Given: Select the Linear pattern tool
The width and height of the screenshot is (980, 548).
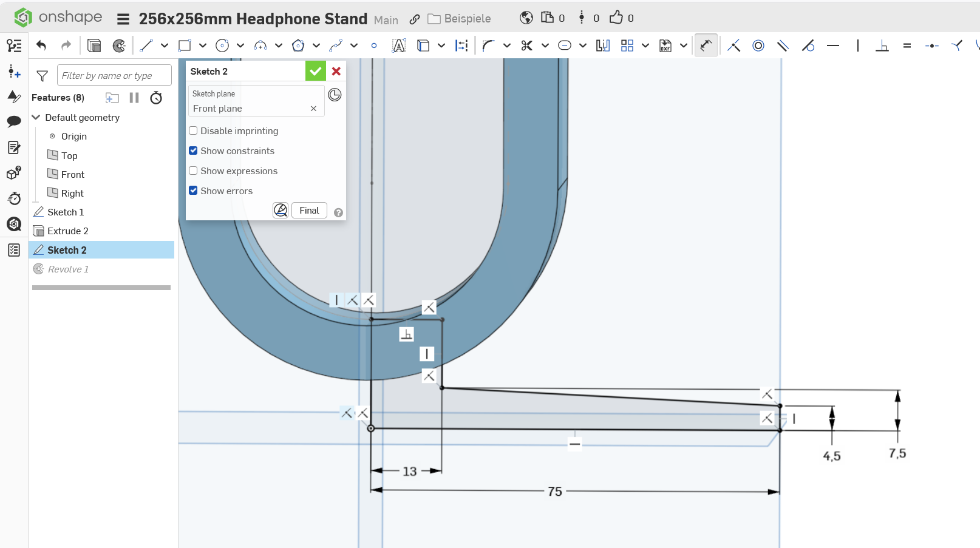Looking at the screenshot, I should 627,46.
